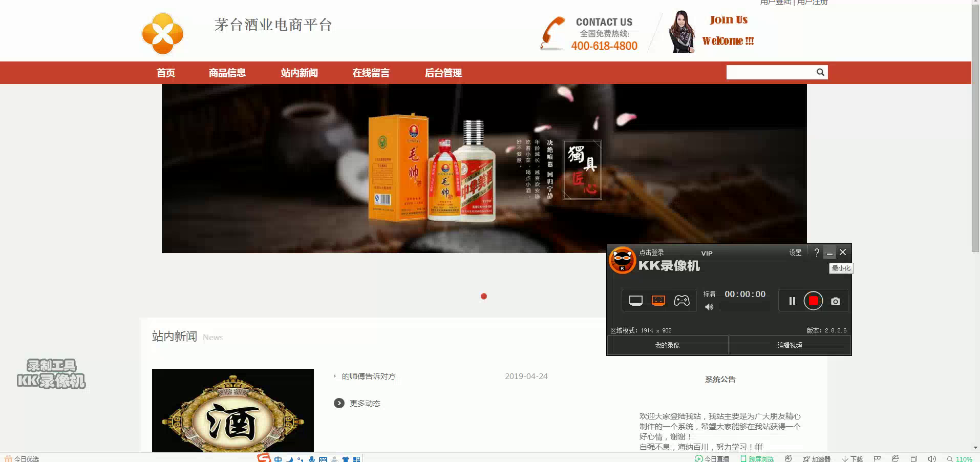Click the IE browser mode icon
Image resolution: width=980 pixels, height=462 pixels.
pyautogui.click(x=895, y=458)
